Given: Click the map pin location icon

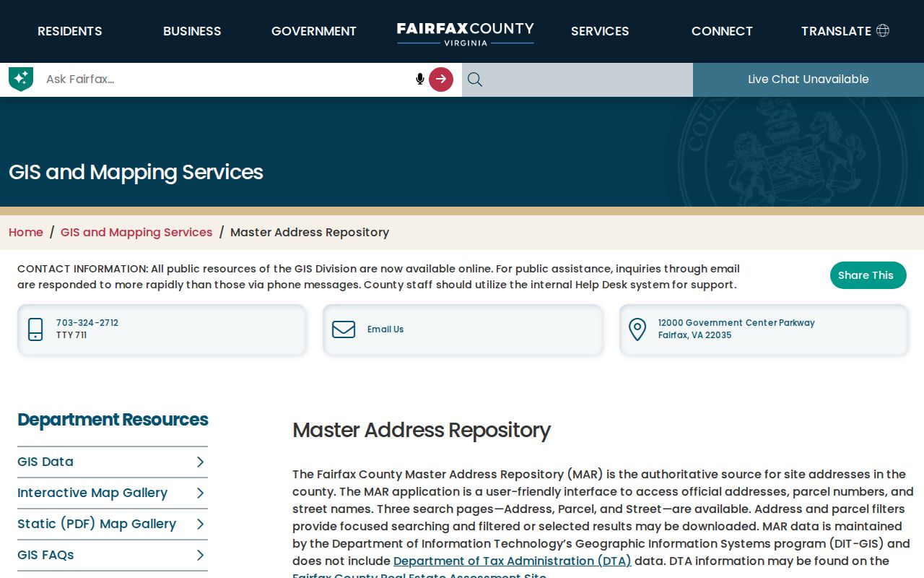Looking at the screenshot, I should pyautogui.click(x=637, y=329).
